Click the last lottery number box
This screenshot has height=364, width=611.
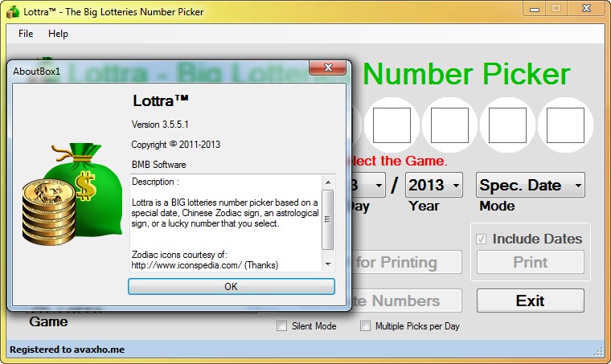coord(565,125)
